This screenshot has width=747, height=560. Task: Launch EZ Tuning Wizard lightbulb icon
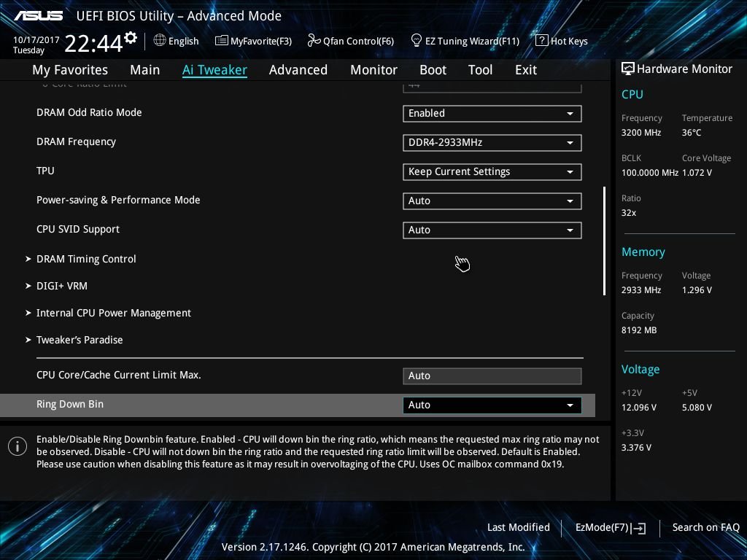click(417, 41)
